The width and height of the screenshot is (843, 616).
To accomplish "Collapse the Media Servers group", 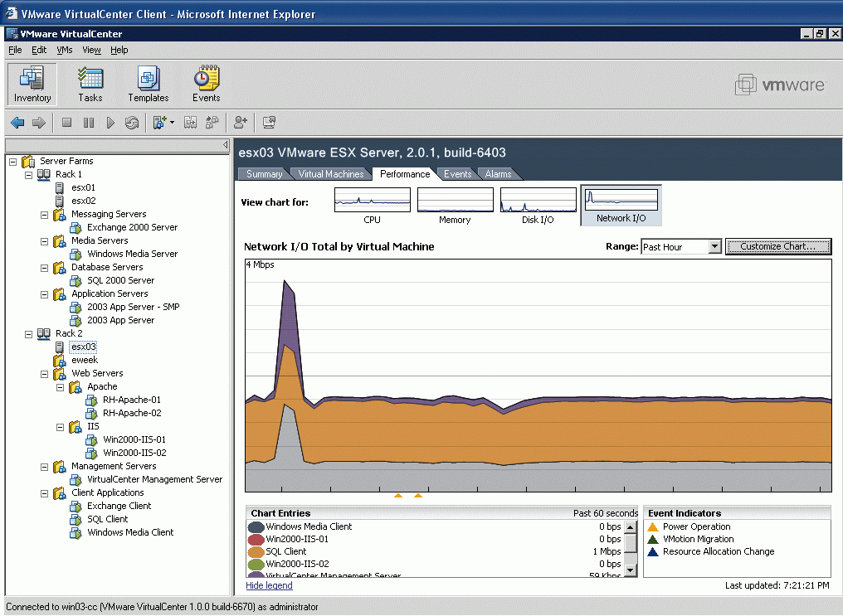I will (x=45, y=241).
